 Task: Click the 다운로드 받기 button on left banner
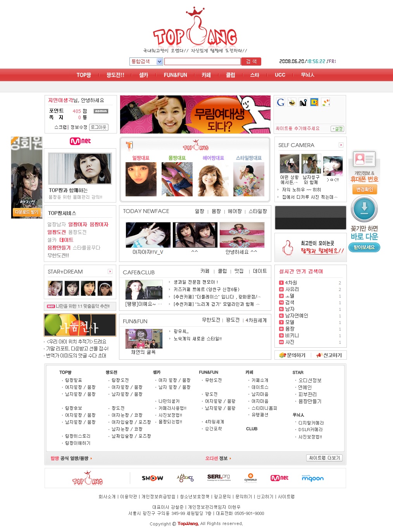[x=27, y=212]
